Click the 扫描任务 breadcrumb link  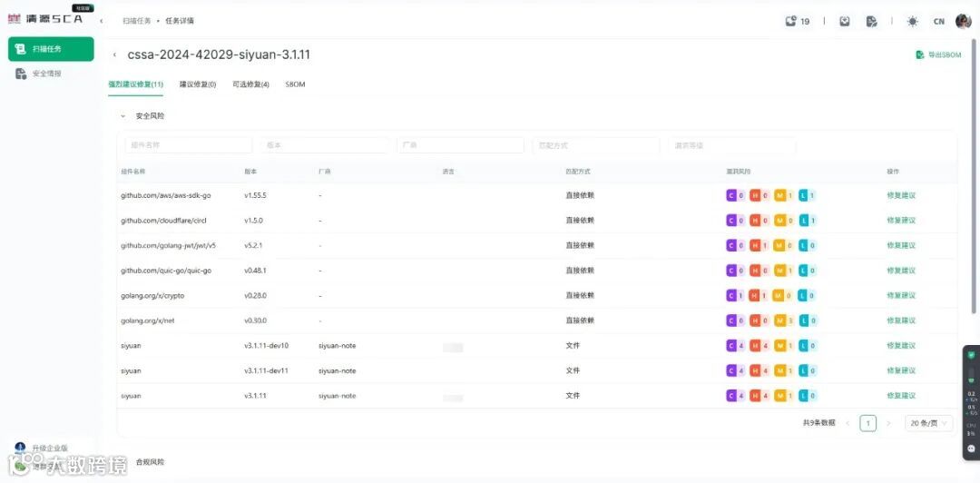[x=136, y=21]
